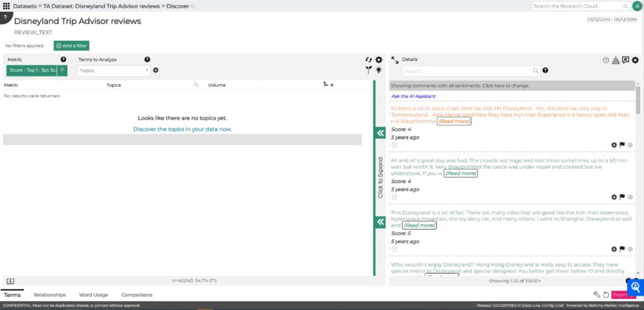
Task: Expand first review with Read more
Action: pyautogui.click(x=453, y=121)
